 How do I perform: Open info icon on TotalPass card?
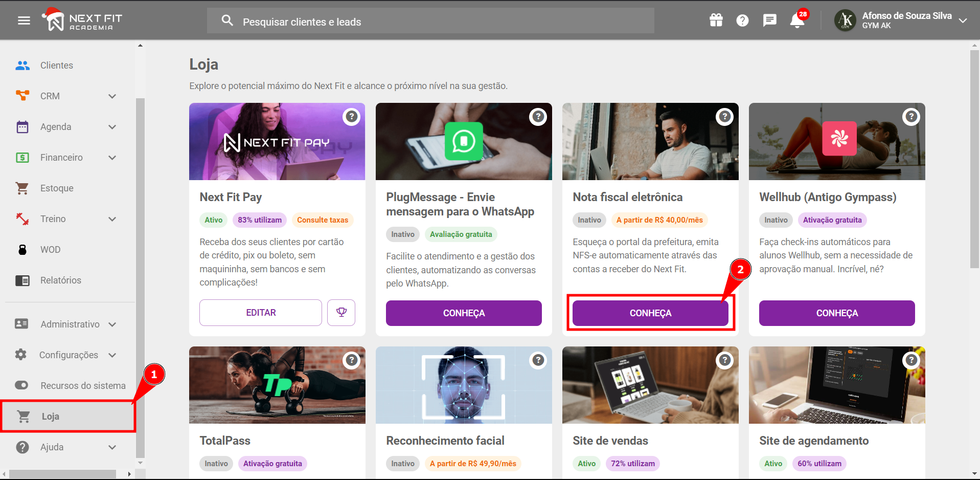click(352, 360)
